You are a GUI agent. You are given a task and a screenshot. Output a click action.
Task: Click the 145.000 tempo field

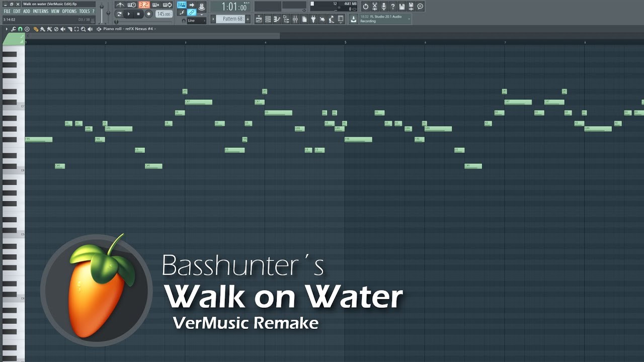(x=164, y=14)
